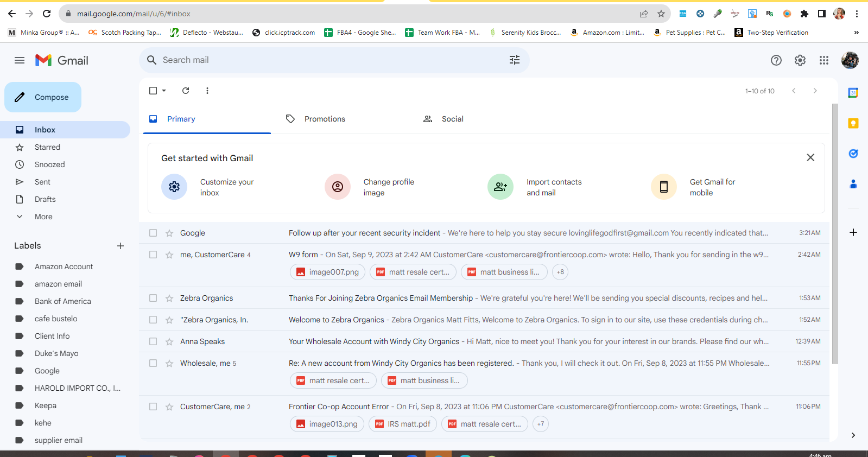This screenshot has height=457, width=868.
Task: Open search options filter icon
Action: (515, 60)
